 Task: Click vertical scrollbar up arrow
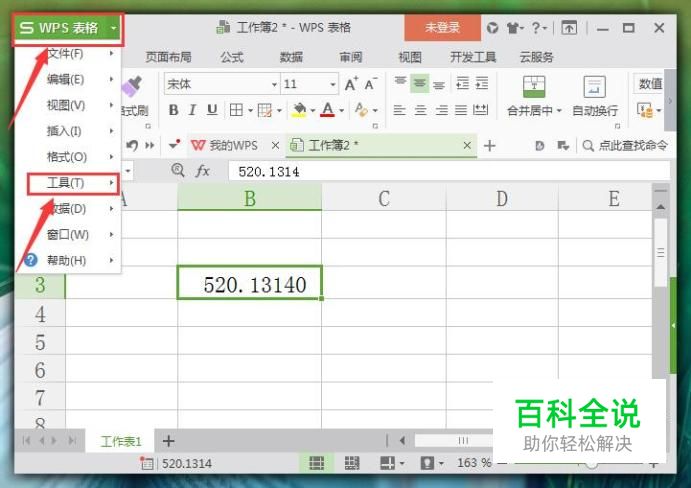point(661,207)
